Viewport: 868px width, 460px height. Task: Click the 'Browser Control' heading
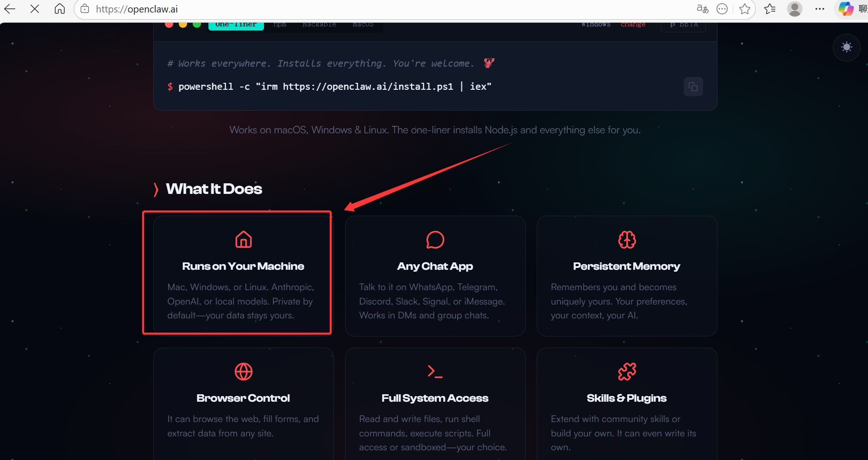point(243,398)
